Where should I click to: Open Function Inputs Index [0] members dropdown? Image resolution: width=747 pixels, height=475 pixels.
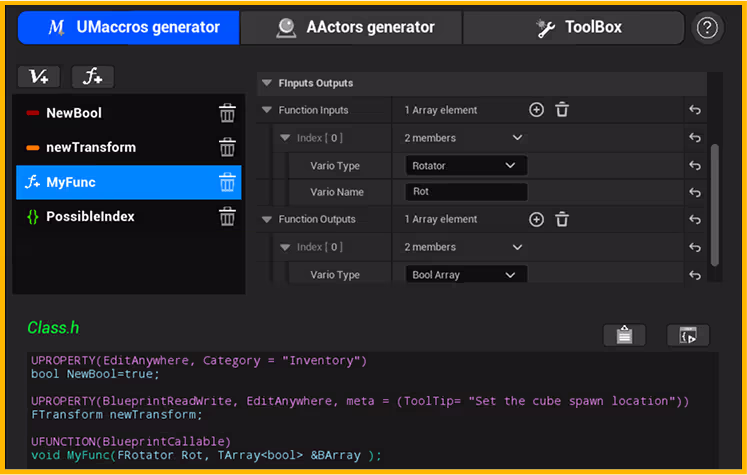(517, 138)
